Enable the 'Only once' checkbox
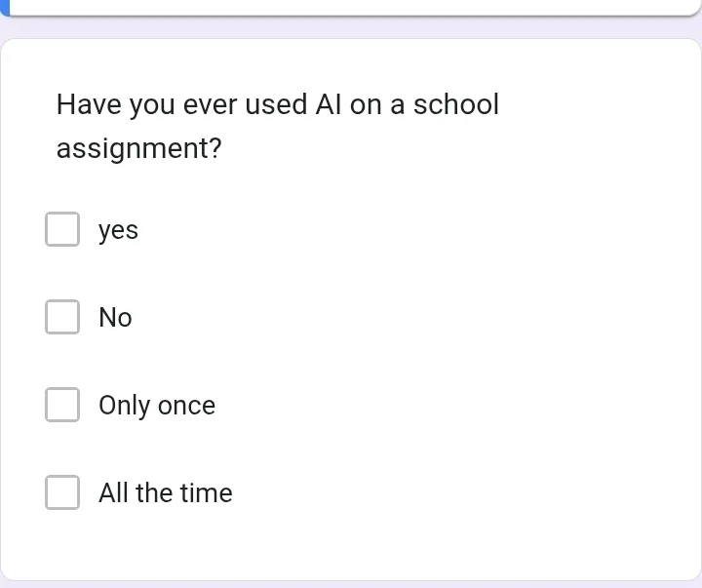The height and width of the screenshot is (588, 702). pyautogui.click(x=62, y=405)
